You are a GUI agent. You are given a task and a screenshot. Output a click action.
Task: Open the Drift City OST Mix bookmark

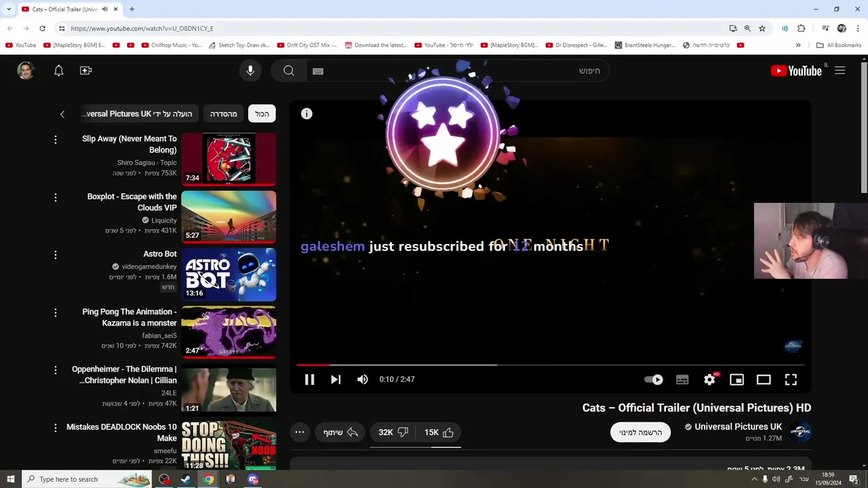click(x=307, y=45)
